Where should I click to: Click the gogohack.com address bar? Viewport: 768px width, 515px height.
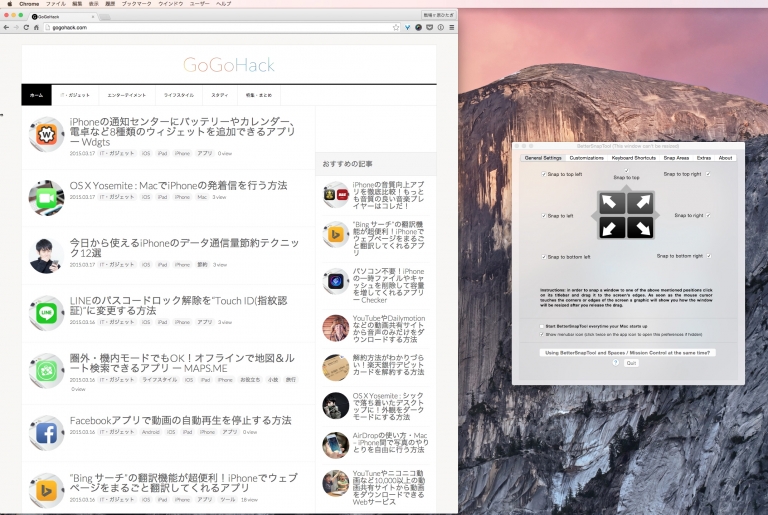(x=218, y=27)
